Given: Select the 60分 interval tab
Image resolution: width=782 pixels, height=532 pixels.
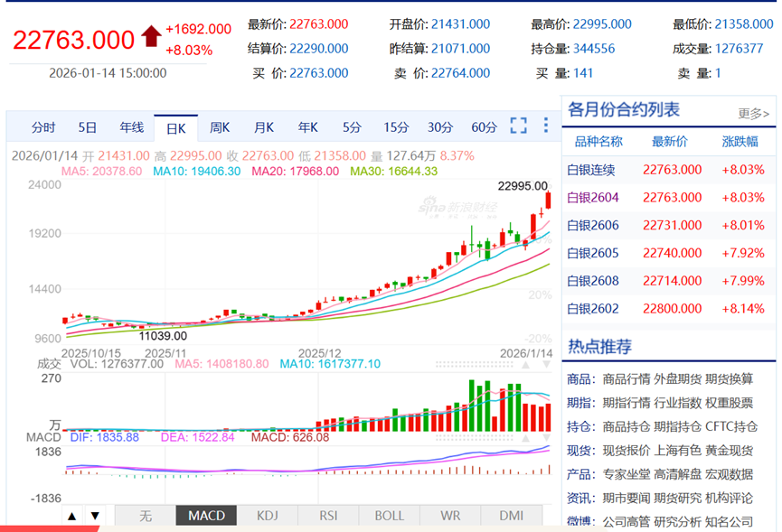Looking at the screenshot, I should [484, 127].
